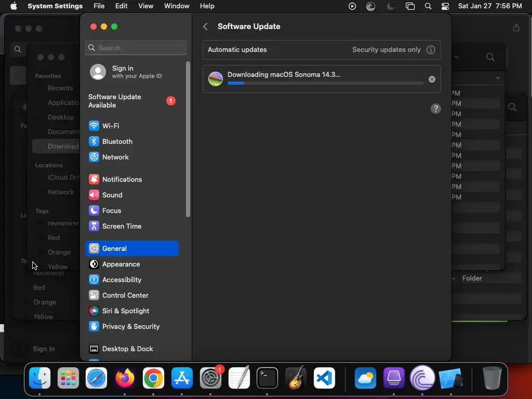Select Focus in sidebar
The height and width of the screenshot is (399, 532).
click(131, 211)
